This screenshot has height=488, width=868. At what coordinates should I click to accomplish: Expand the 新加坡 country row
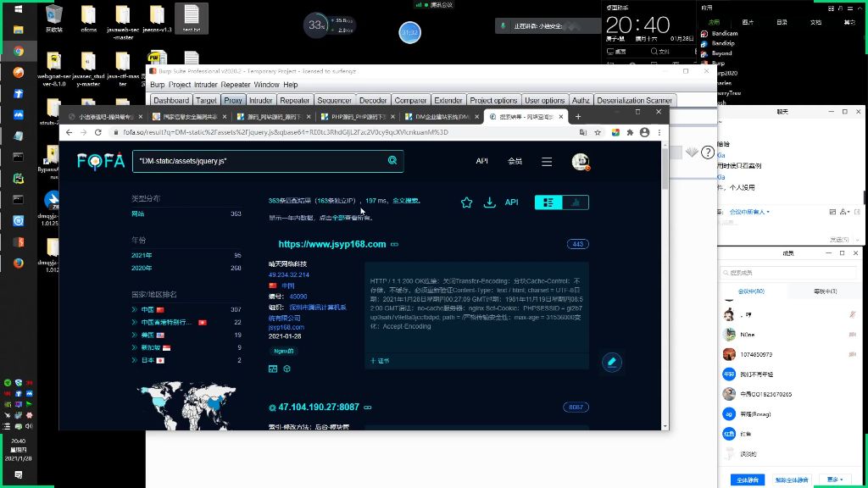[x=134, y=347]
